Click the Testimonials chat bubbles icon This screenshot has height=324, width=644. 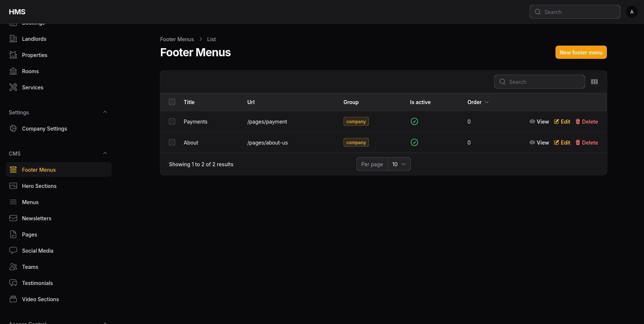[13, 283]
